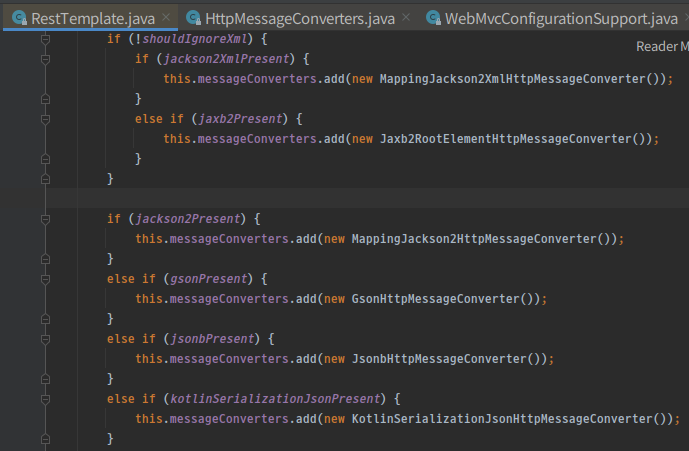689x451 pixels.
Task: Click the HttpMessageConverters.java class file icon
Action: [193, 18]
